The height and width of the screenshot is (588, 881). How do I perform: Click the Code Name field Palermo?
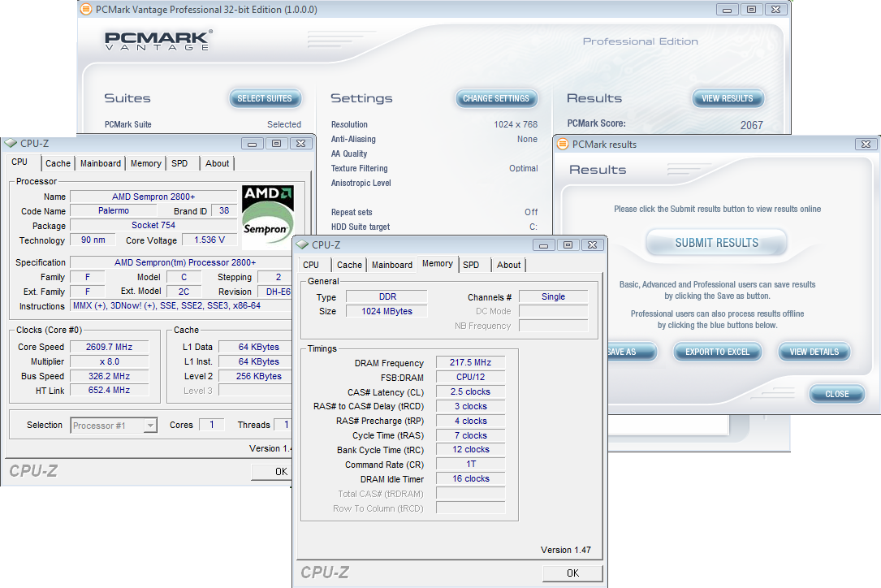[114, 210]
